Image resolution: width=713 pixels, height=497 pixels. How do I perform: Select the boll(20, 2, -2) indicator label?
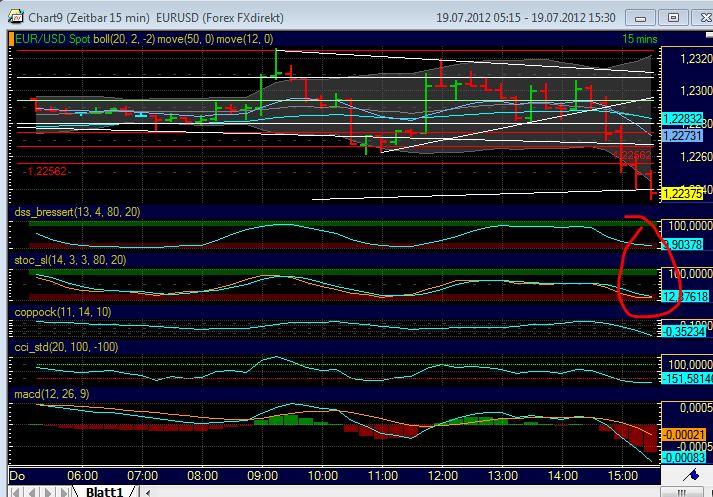click(x=124, y=39)
